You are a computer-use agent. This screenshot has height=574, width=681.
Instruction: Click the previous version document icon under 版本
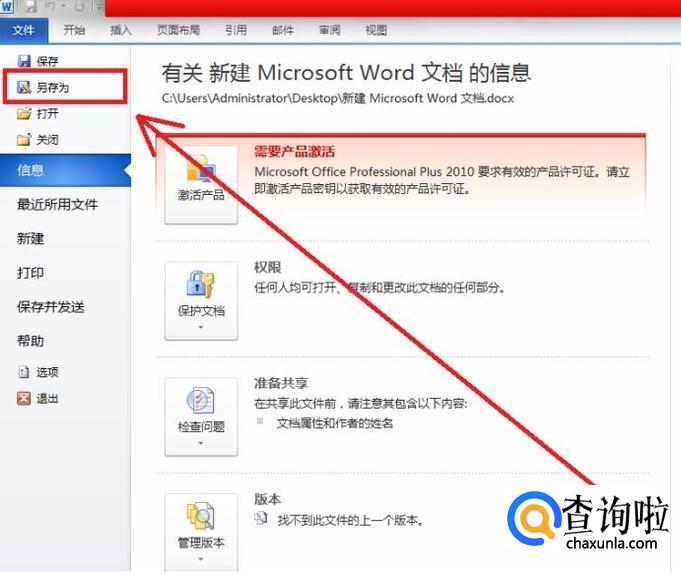261,518
